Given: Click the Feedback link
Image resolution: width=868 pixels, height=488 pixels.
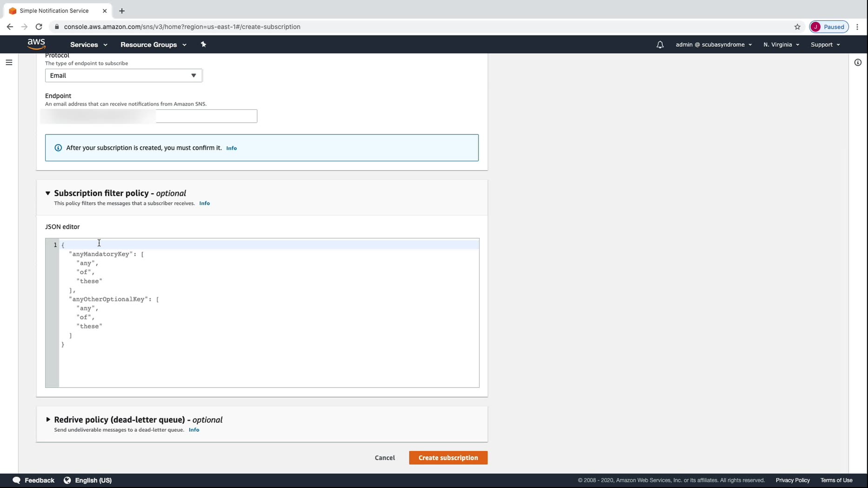Looking at the screenshot, I should pos(40,480).
